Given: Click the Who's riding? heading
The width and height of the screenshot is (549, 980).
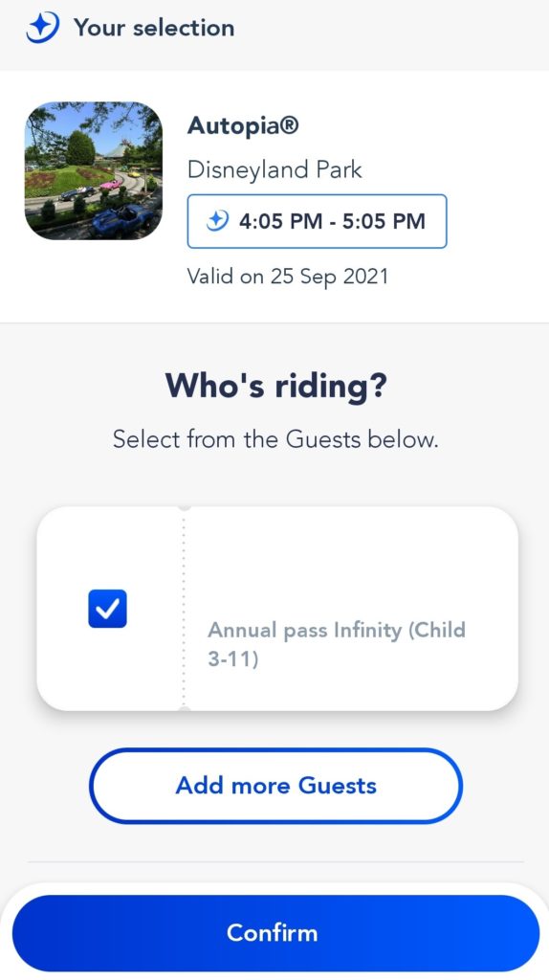Looking at the screenshot, I should pos(276,387).
